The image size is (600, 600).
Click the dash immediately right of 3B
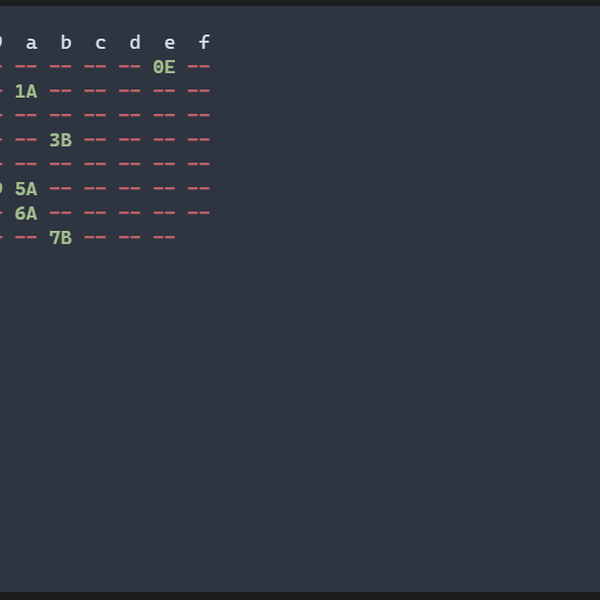click(x=95, y=140)
